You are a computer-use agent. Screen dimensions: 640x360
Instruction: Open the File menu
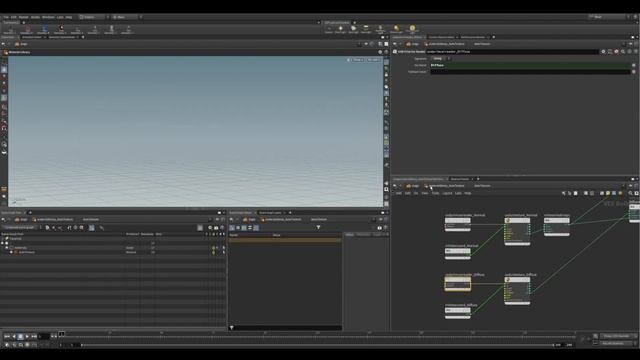[x=6, y=17]
